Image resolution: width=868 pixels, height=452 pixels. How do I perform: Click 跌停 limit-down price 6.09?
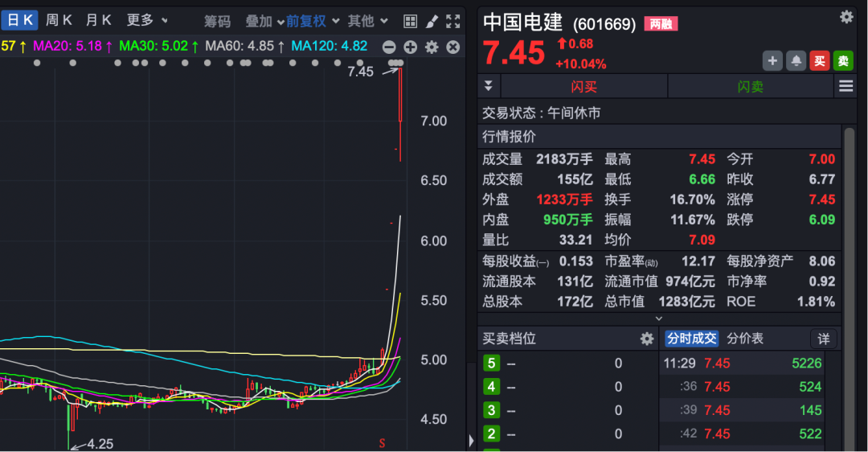point(821,220)
